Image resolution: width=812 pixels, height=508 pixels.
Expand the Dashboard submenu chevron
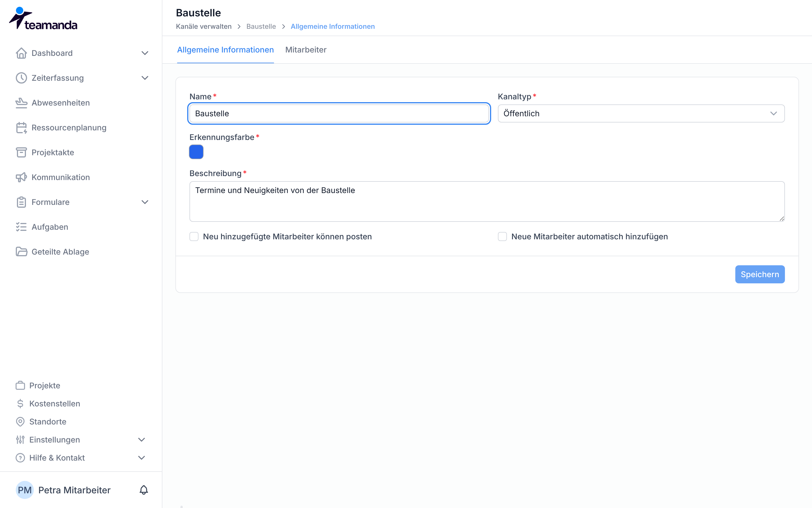(x=145, y=53)
